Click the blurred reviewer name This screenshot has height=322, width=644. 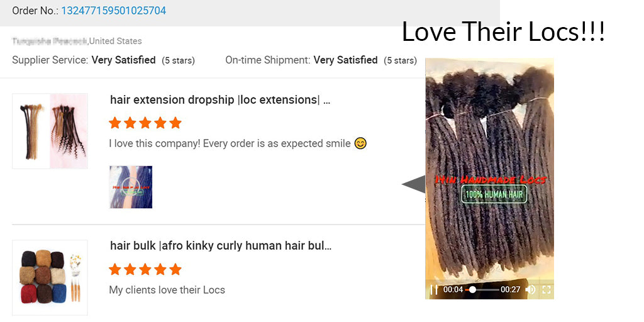pyautogui.click(x=50, y=41)
